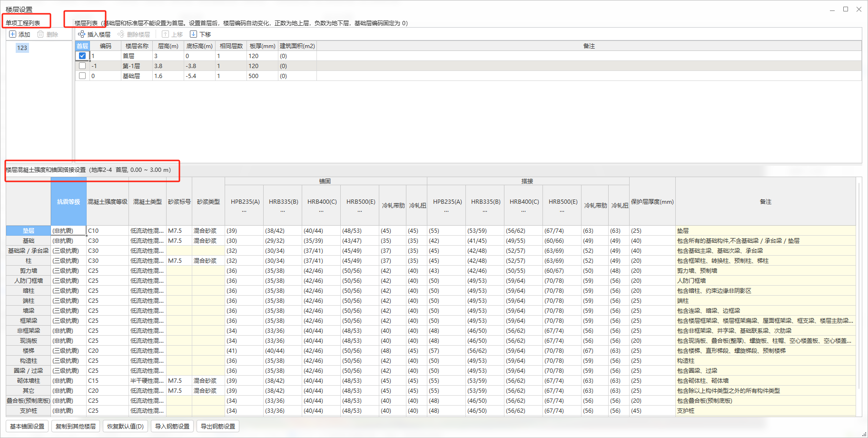Close the 楼层设置 window
Image resolution: width=868 pixels, height=438 pixels.
[x=859, y=9]
